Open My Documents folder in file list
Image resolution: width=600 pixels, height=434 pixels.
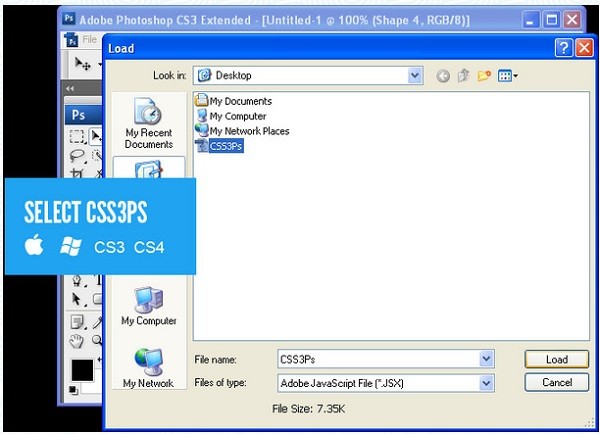(233, 101)
